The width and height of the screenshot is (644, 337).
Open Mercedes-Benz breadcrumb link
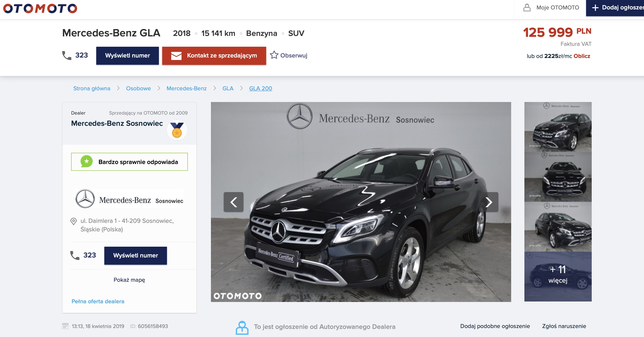click(186, 88)
